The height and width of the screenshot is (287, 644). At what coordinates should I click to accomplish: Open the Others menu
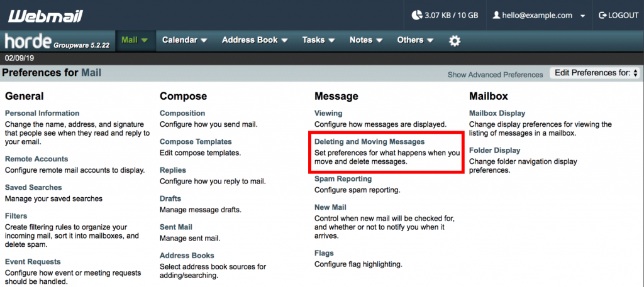[x=414, y=40]
